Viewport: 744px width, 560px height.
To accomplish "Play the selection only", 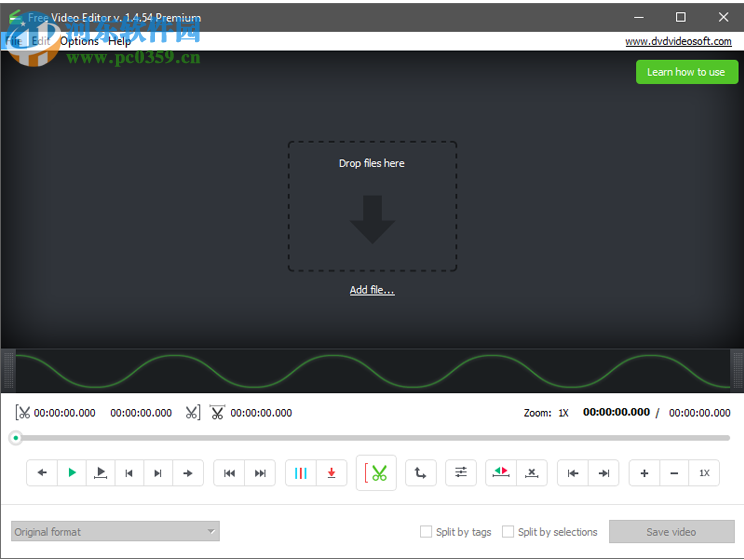I will coord(101,473).
